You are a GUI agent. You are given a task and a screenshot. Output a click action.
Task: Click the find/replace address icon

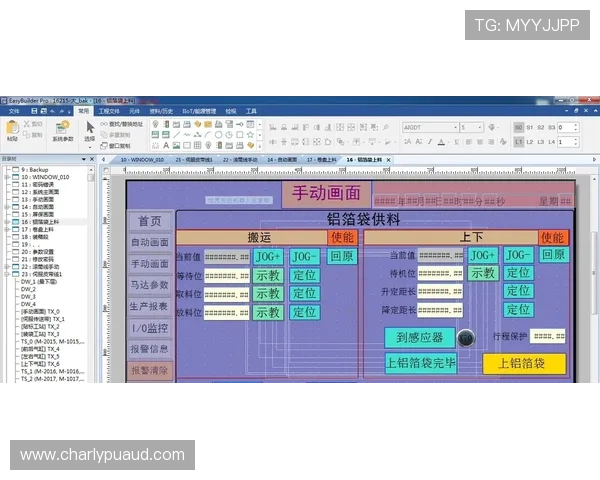tap(104, 124)
